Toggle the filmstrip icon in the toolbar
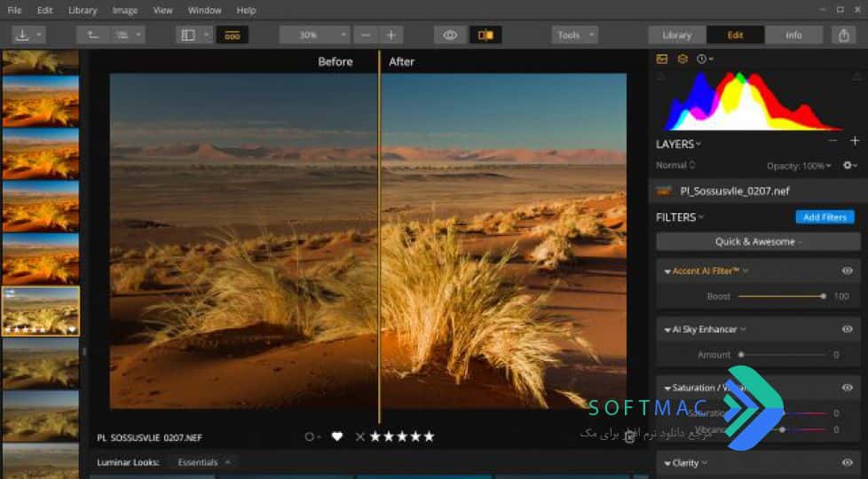868x479 pixels. [x=232, y=35]
